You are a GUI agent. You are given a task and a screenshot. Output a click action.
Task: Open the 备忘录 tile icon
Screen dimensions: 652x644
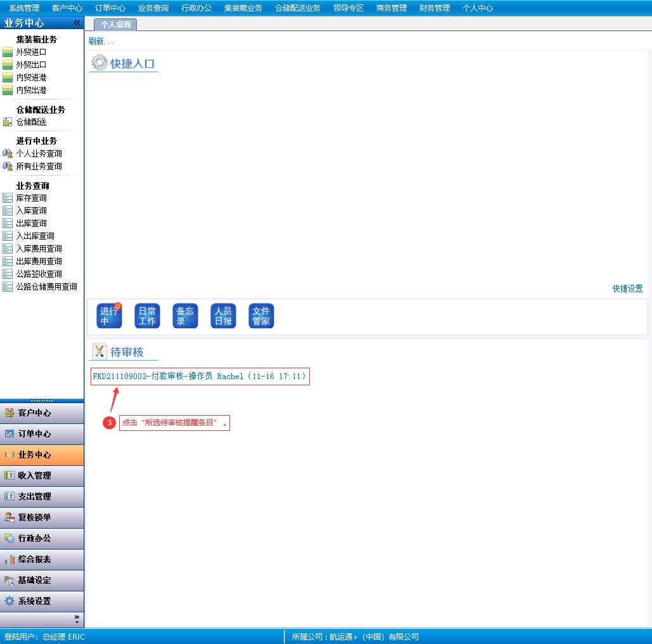click(x=185, y=316)
